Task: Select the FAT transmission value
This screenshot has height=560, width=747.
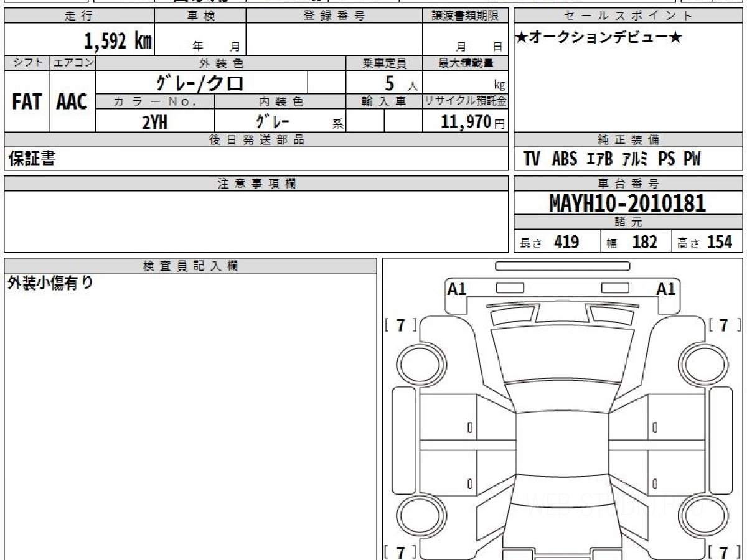Action: (27, 102)
